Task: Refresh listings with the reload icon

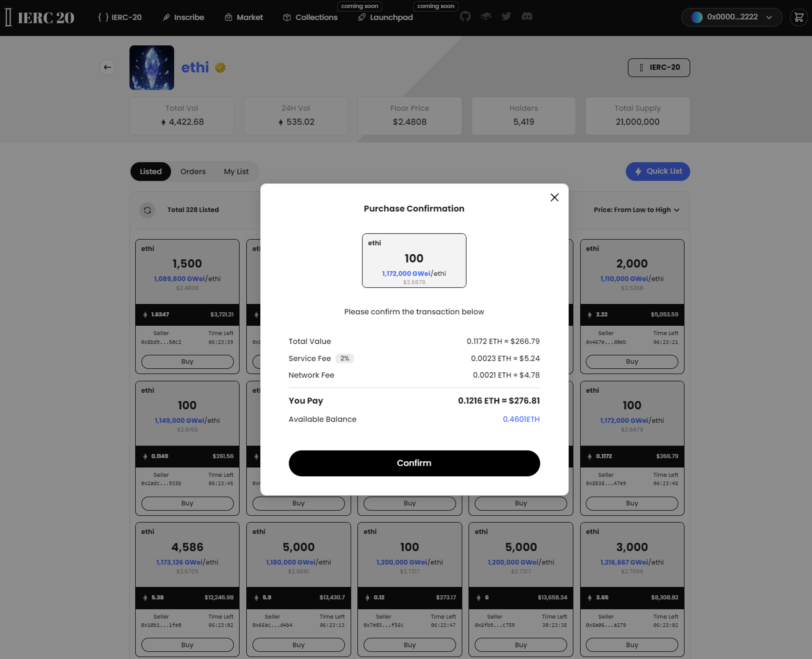Action: click(147, 210)
